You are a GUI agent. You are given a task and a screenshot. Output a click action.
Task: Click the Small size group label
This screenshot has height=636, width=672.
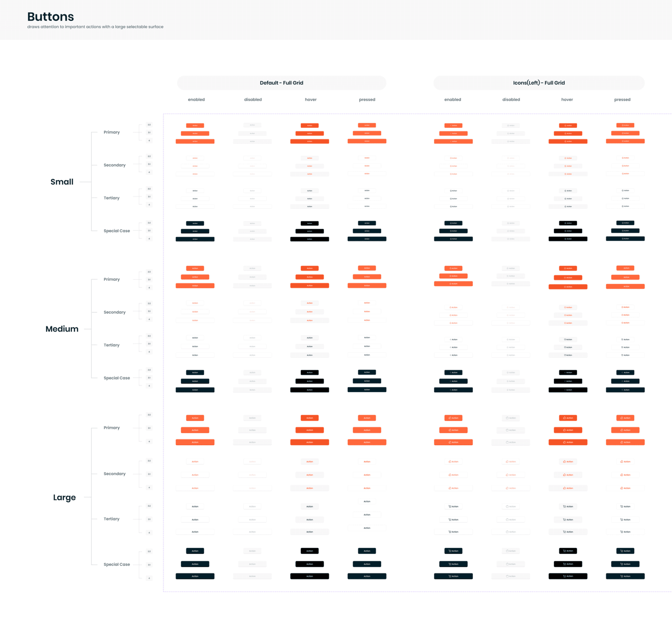62,182
